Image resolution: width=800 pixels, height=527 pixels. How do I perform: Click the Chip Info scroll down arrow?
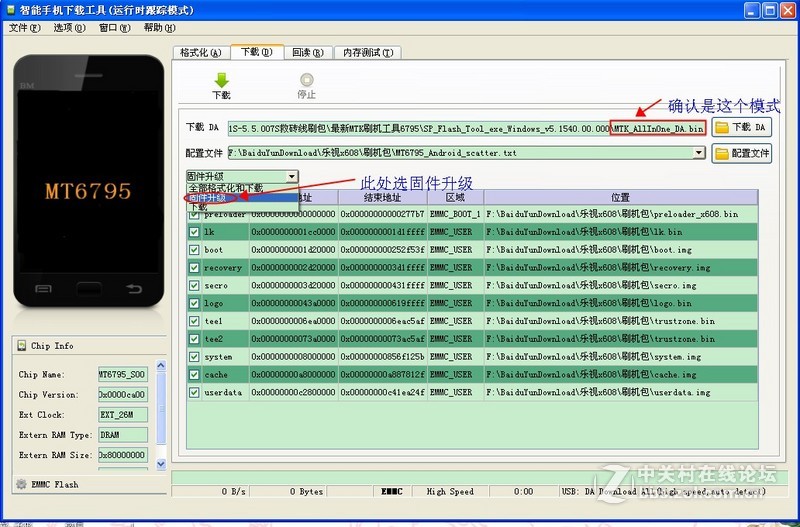(161, 464)
